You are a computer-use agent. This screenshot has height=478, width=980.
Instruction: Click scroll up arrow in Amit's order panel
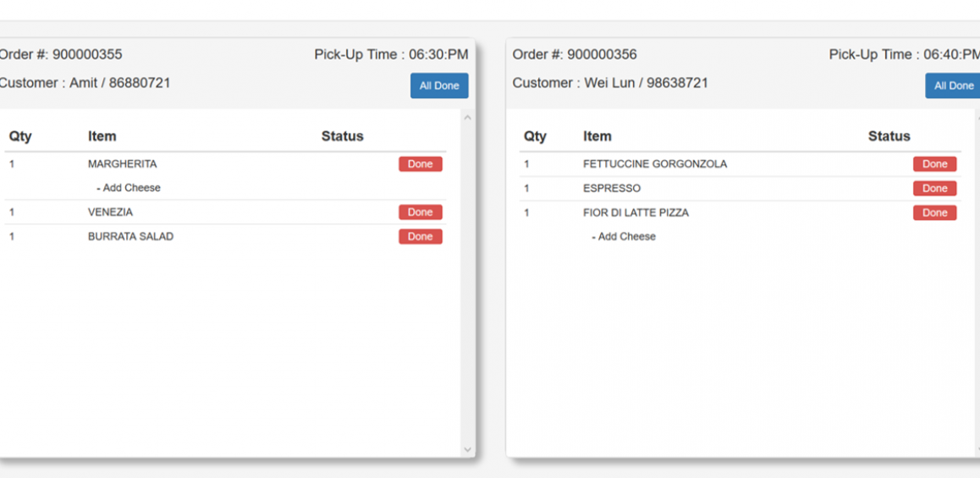coord(467,118)
